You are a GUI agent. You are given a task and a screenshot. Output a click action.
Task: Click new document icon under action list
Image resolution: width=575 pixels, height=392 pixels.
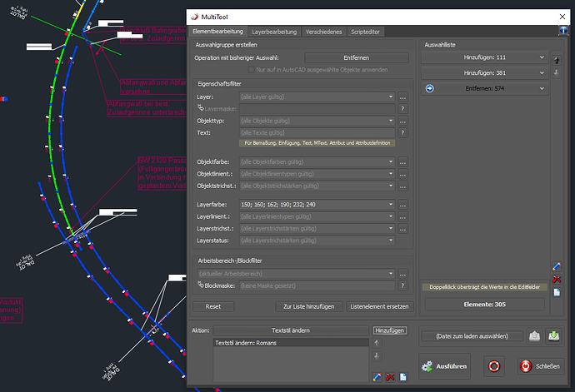pyautogui.click(x=402, y=377)
